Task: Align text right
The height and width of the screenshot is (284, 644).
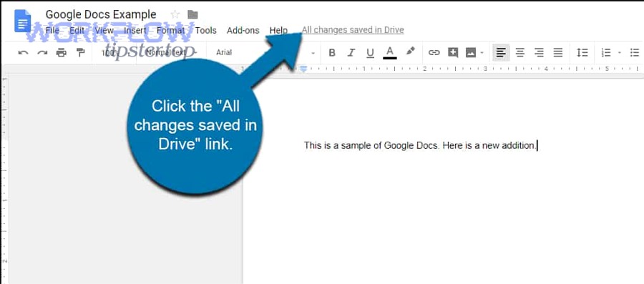Action: coord(539,52)
